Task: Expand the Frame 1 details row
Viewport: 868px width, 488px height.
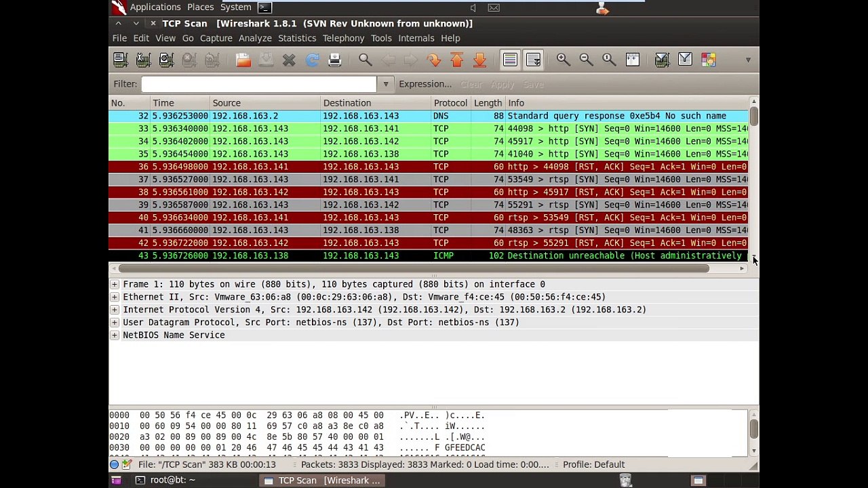Action: [115, 284]
